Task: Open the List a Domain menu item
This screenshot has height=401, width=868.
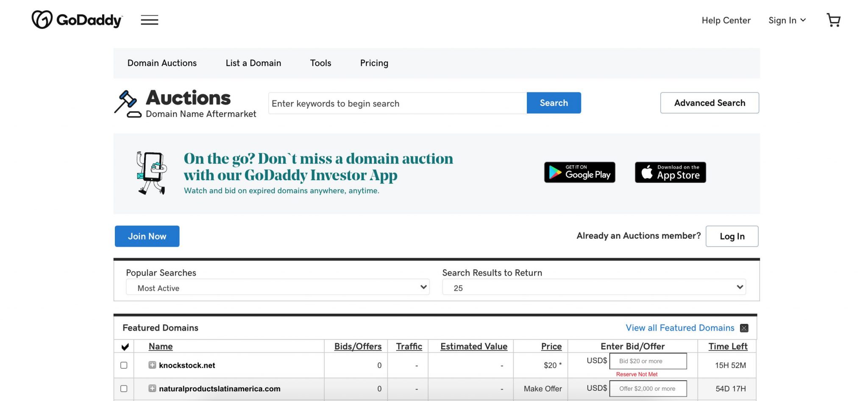Action: (x=253, y=63)
